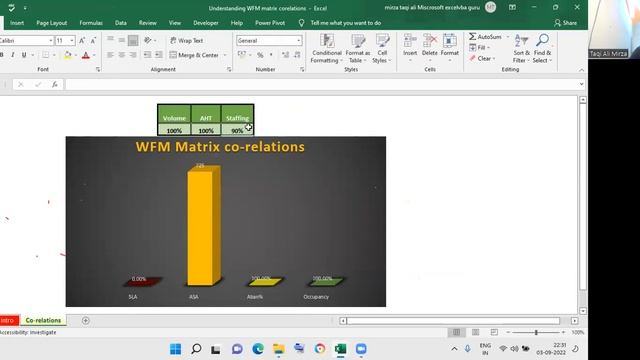This screenshot has height=360, width=640.
Task: Align text to middle
Action: (122, 40)
